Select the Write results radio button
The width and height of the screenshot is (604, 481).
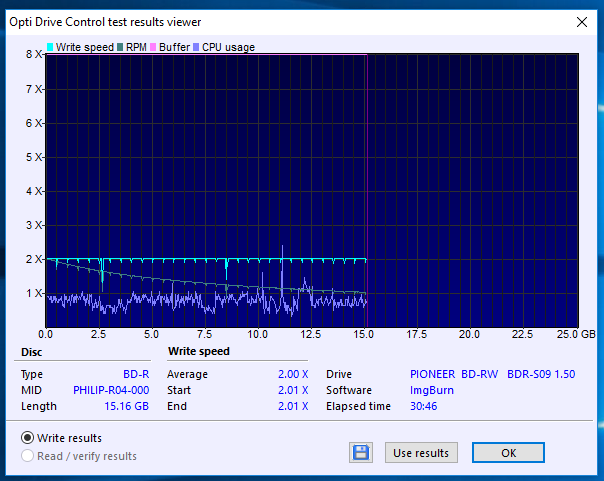27,438
